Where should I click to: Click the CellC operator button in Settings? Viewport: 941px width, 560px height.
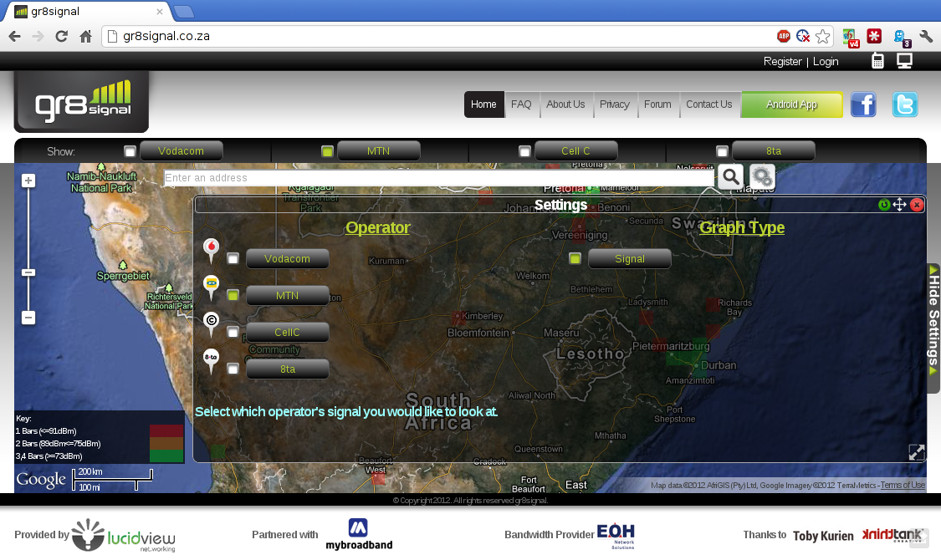pos(288,332)
